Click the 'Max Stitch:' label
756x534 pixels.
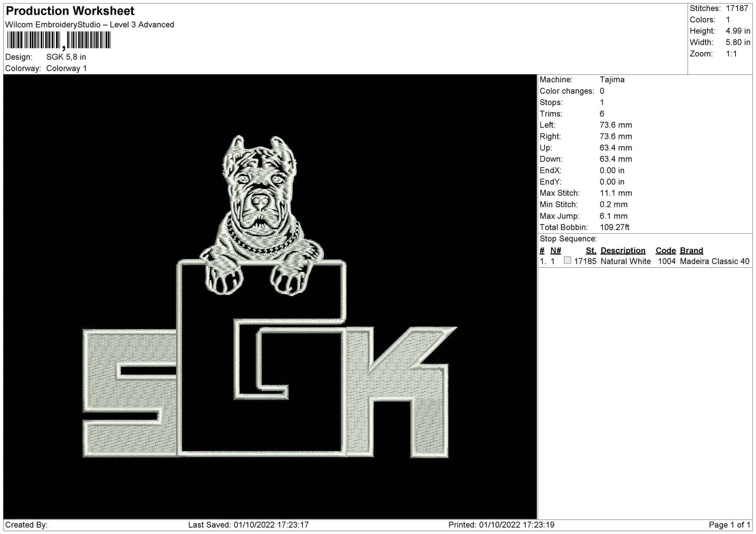click(559, 194)
